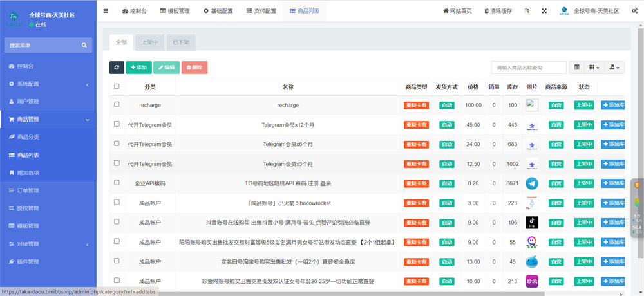Toggle the sidebar menu hamburger icon

click(x=106, y=11)
